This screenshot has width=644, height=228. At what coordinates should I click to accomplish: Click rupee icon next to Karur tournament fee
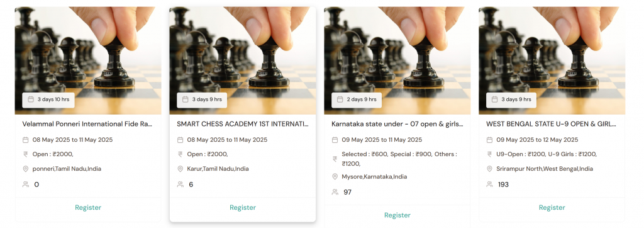tap(180, 154)
